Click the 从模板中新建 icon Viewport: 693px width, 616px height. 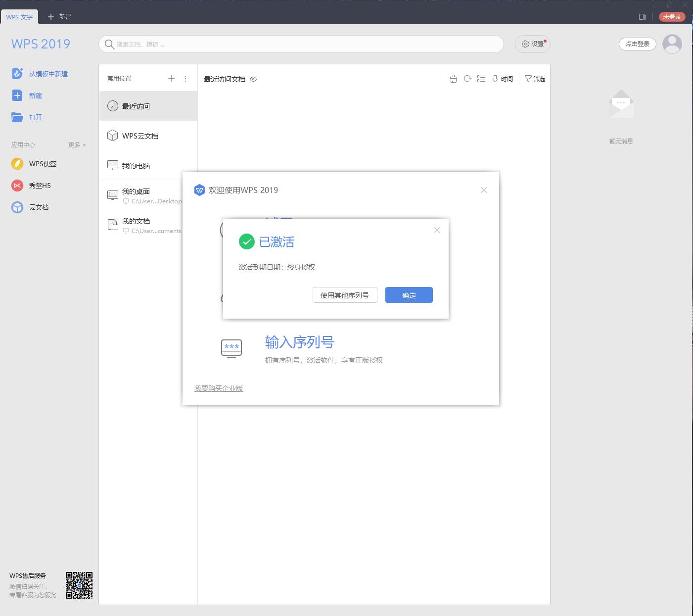17,74
